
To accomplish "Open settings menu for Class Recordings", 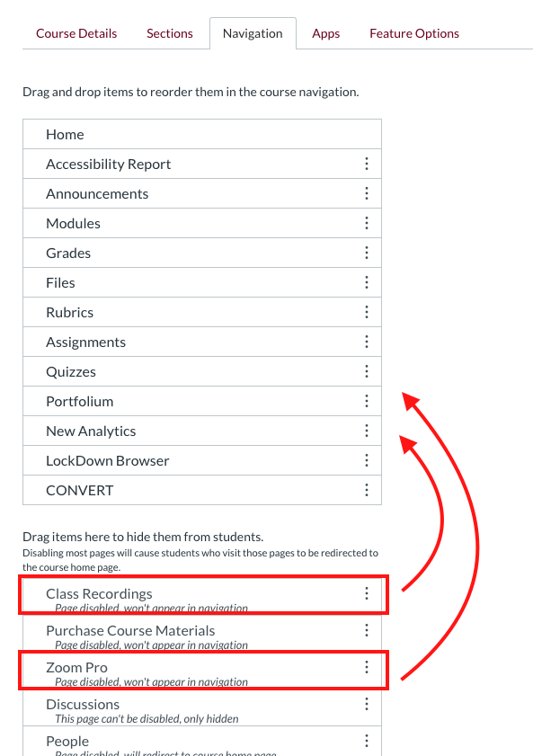I will point(367,591).
